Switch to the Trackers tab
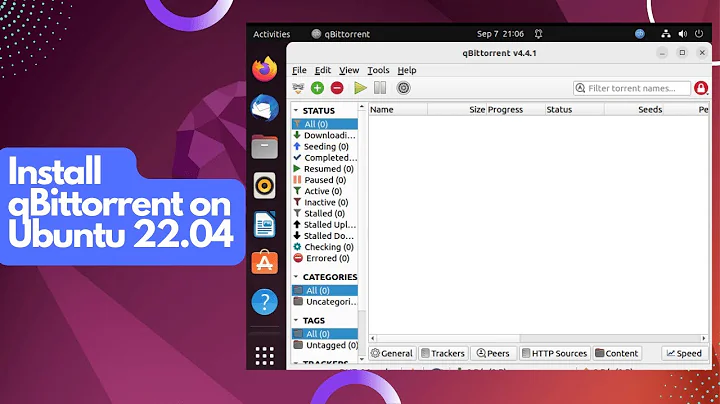The height and width of the screenshot is (404, 720). (443, 354)
